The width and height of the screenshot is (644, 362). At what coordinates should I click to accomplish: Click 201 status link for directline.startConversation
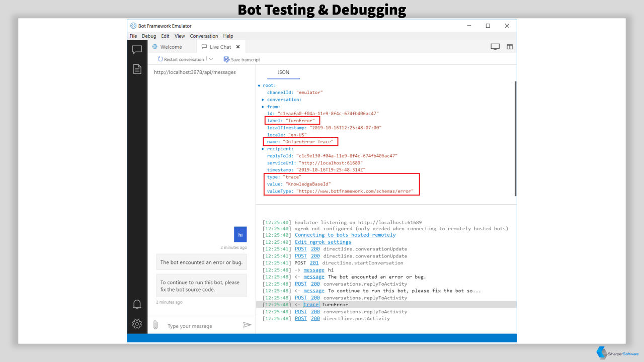point(314,262)
